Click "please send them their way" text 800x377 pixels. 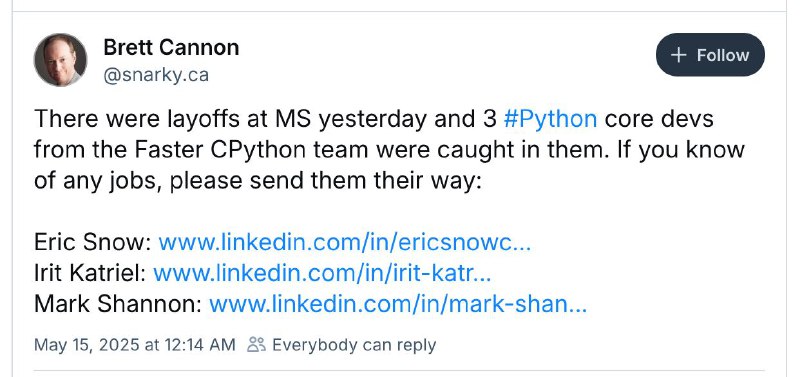pos(325,182)
